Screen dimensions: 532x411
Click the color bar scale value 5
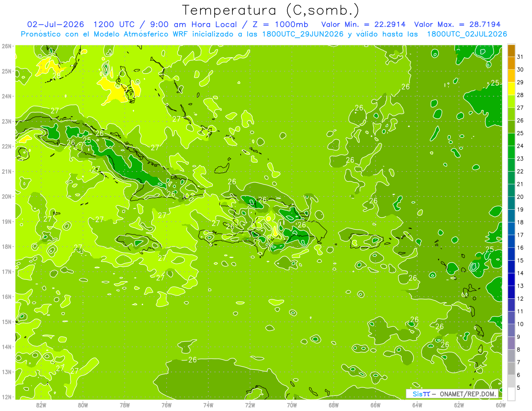pyautogui.click(x=519, y=388)
